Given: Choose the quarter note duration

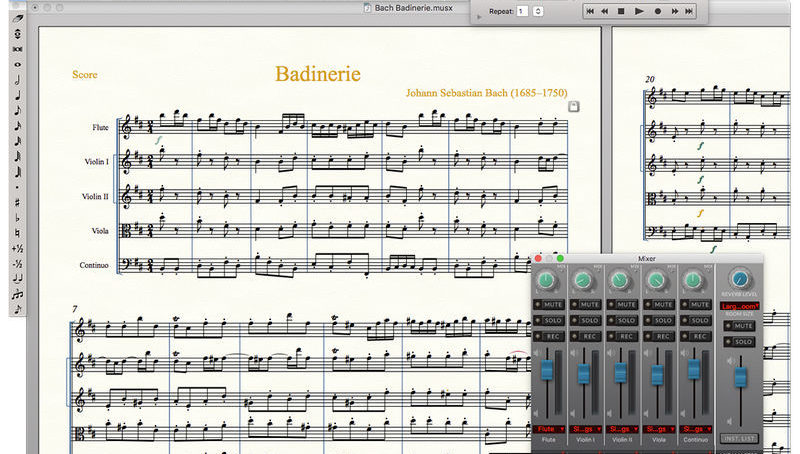Looking at the screenshot, I should 17,95.
